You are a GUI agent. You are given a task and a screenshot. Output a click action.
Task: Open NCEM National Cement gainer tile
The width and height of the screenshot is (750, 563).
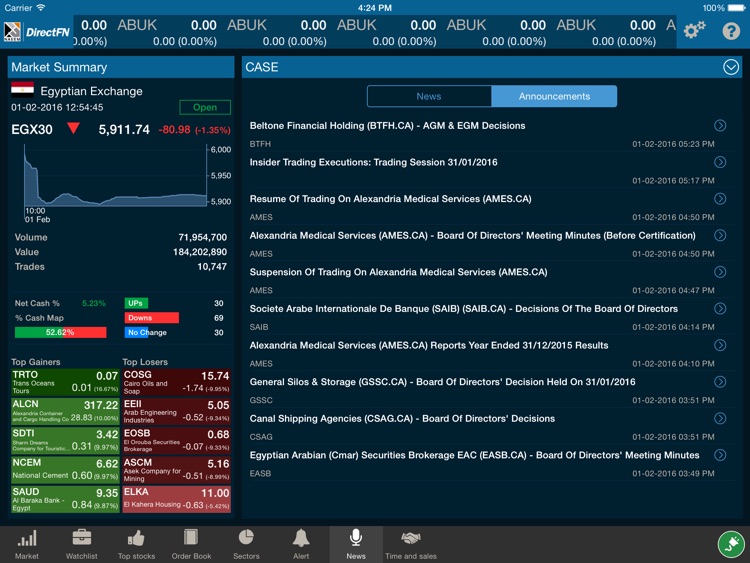point(65,470)
